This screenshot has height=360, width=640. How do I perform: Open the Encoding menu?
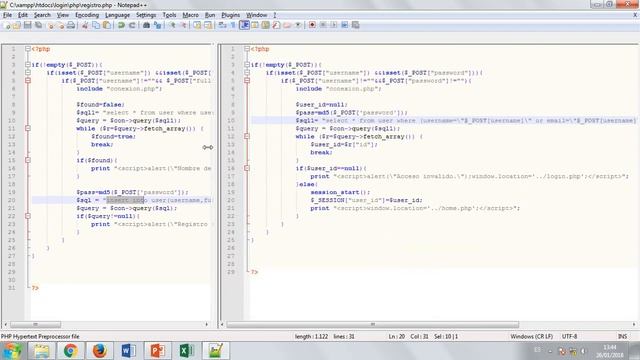coord(87,15)
